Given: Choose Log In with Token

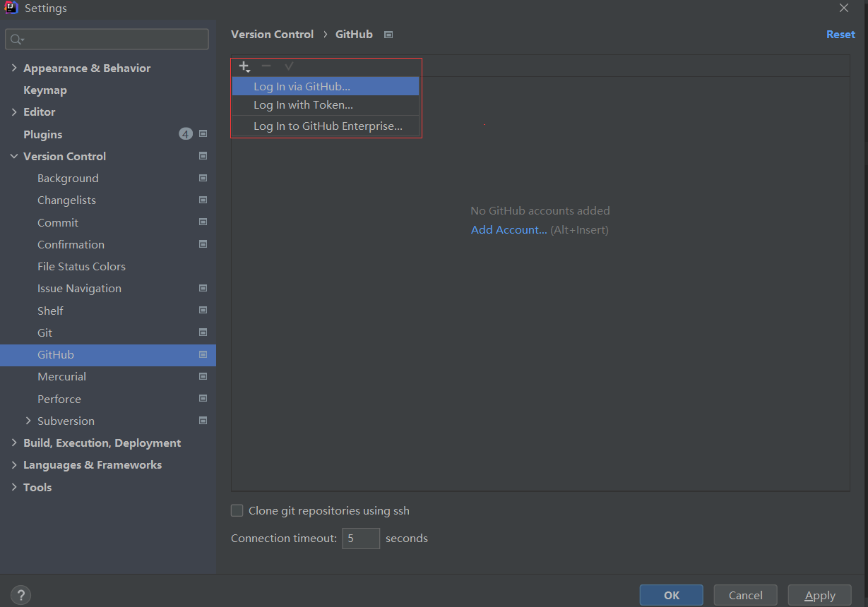Looking at the screenshot, I should [326, 104].
